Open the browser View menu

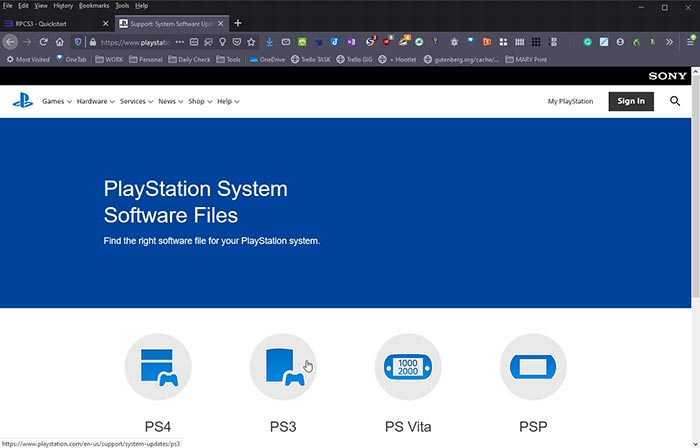(x=41, y=6)
